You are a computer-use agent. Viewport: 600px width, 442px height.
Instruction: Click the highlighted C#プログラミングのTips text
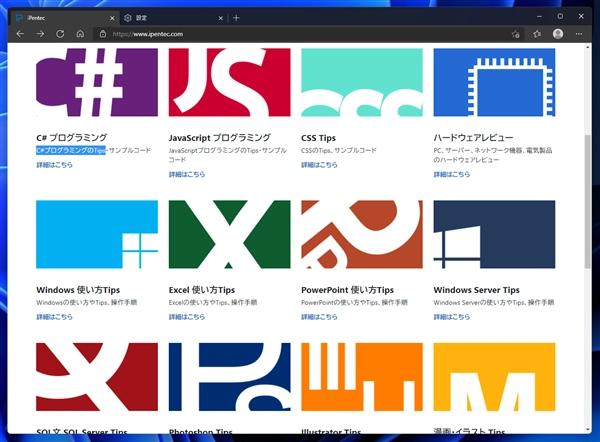[71, 150]
